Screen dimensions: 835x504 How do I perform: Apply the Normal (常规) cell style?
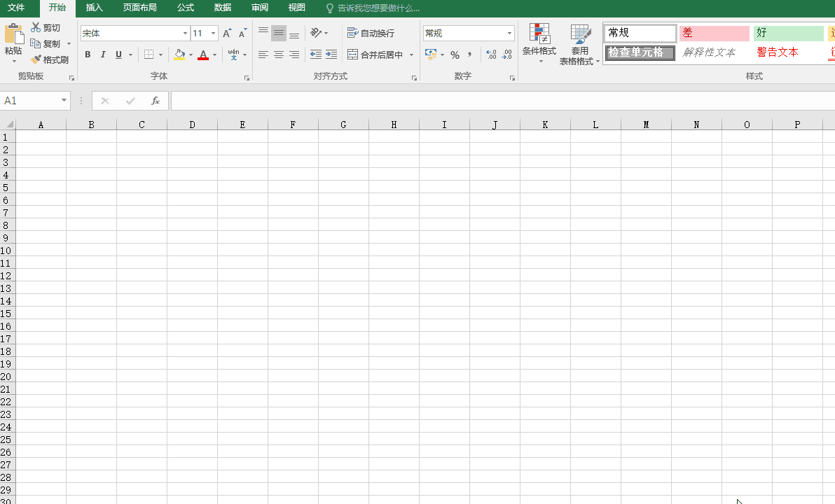click(640, 33)
